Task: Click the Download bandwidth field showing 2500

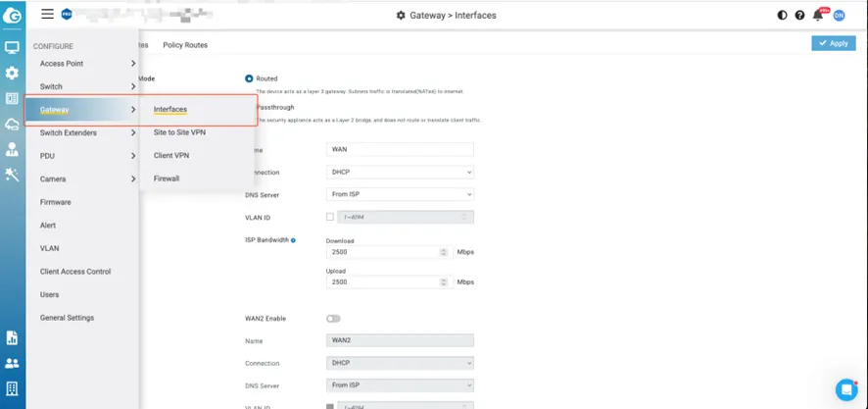Action: point(390,252)
